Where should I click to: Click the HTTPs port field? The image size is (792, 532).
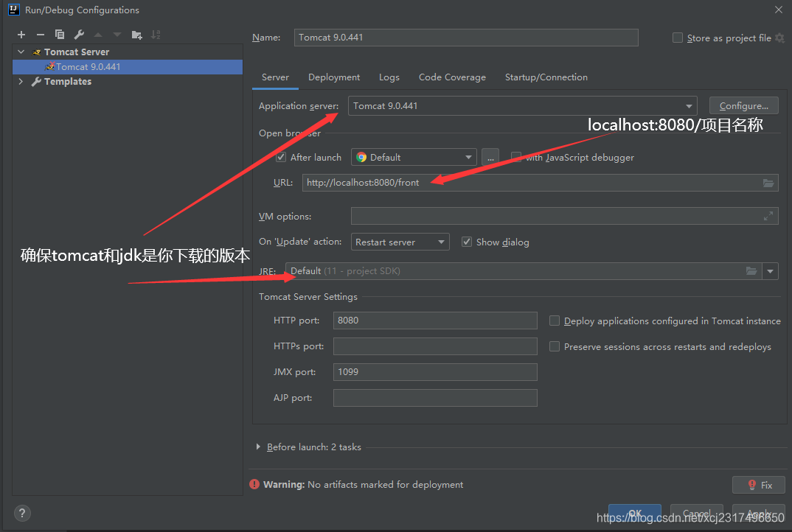435,346
